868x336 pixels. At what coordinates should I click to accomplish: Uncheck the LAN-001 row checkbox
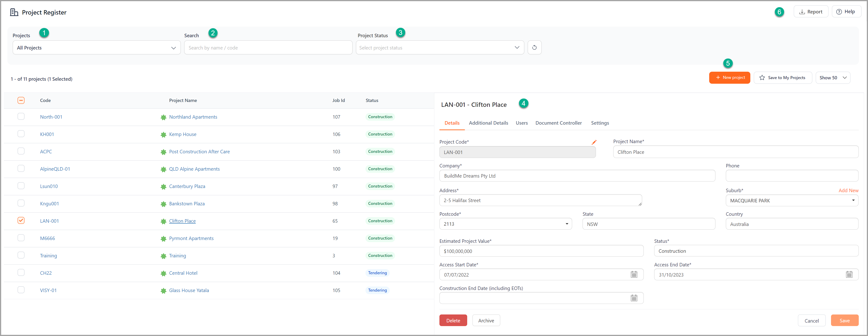click(21, 220)
